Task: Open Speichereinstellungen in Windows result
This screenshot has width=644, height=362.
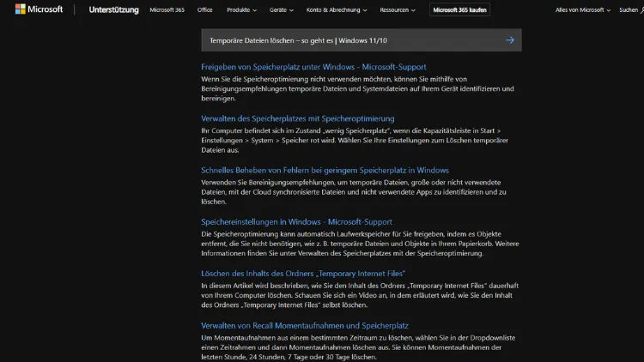Action: 296,222
